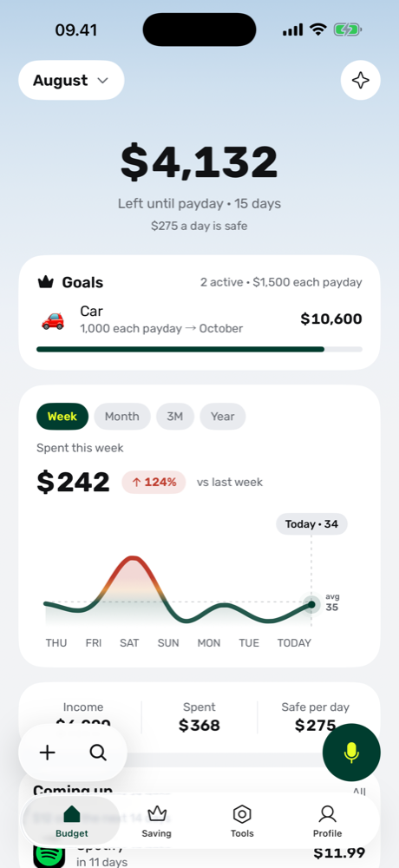Open the Tools tab

242,821
